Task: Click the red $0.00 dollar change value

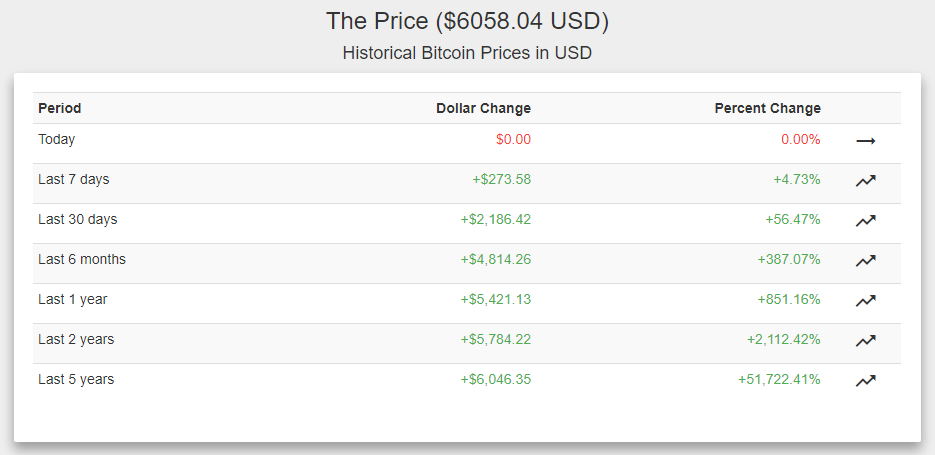Action: 513,140
